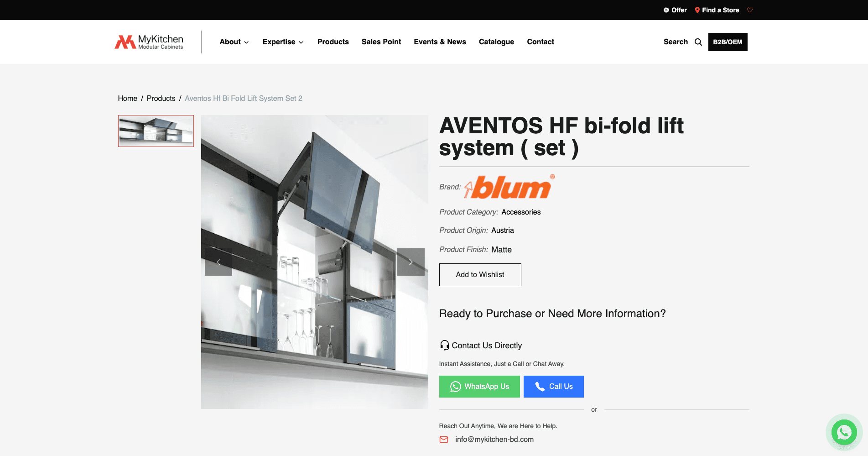Viewport: 868px width, 456px height.
Task: Click the Matte product finish value
Action: 501,250
